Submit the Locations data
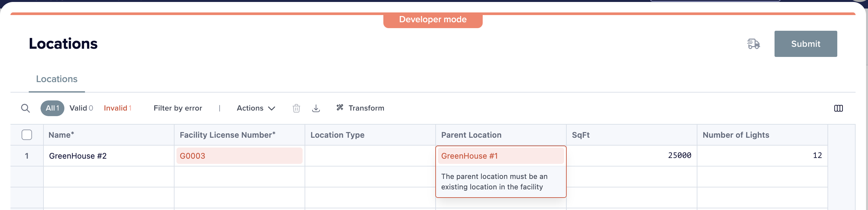The width and height of the screenshot is (868, 210). pyautogui.click(x=805, y=44)
